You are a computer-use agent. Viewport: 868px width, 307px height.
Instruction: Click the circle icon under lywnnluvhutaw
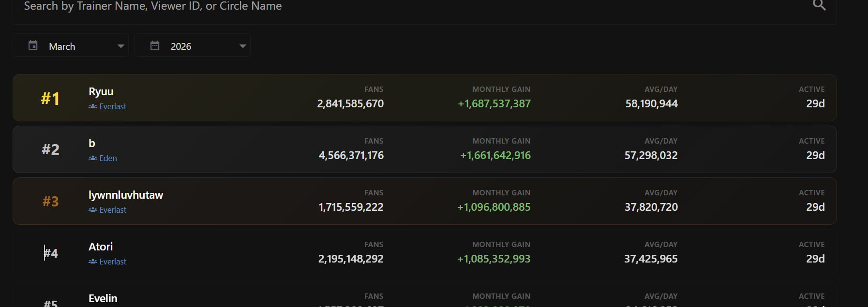click(x=93, y=210)
